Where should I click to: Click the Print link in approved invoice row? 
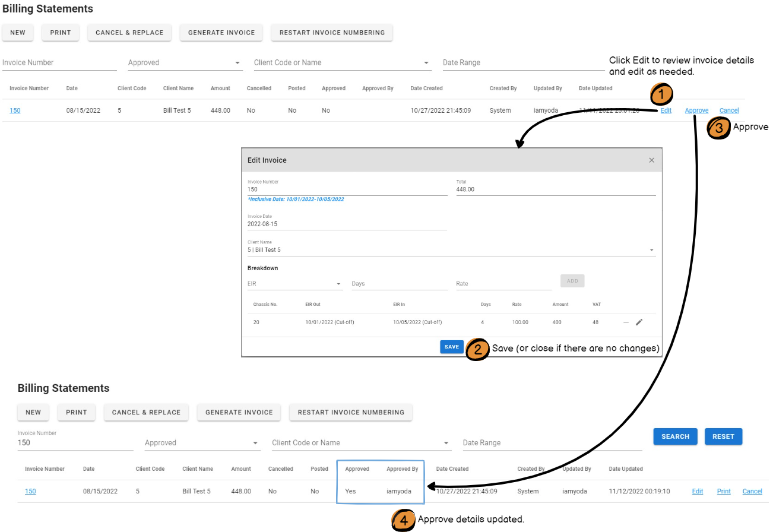724,492
